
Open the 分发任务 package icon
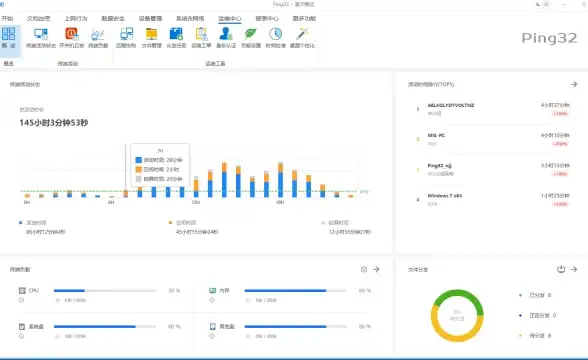pos(176,34)
